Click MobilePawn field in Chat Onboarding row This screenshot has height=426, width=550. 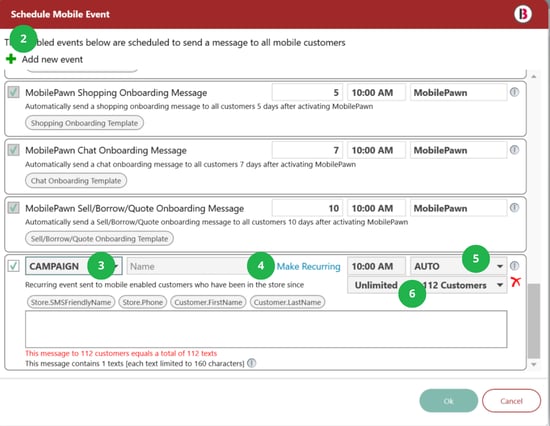pos(458,150)
